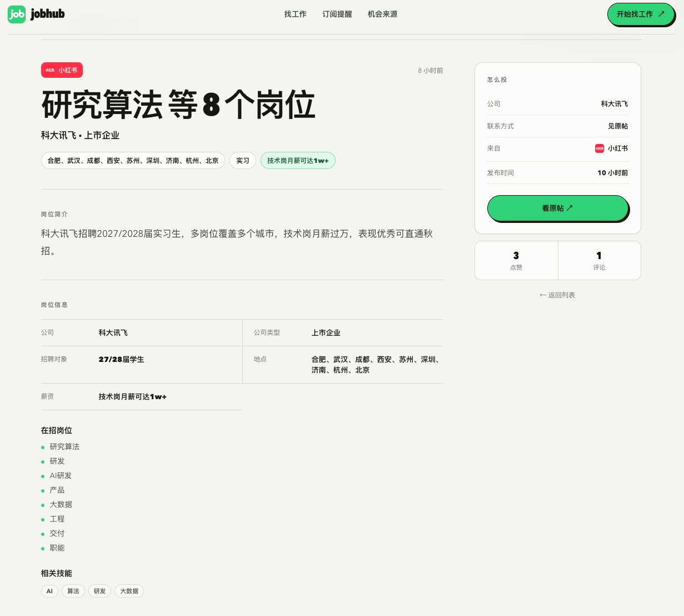Open the 找工作 nav item

[295, 14]
